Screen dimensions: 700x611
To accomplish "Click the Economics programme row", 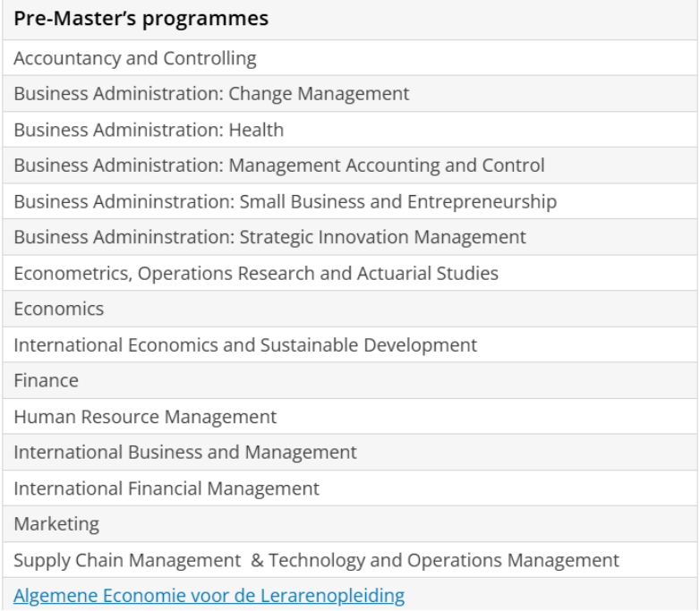I will click(x=58, y=309).
